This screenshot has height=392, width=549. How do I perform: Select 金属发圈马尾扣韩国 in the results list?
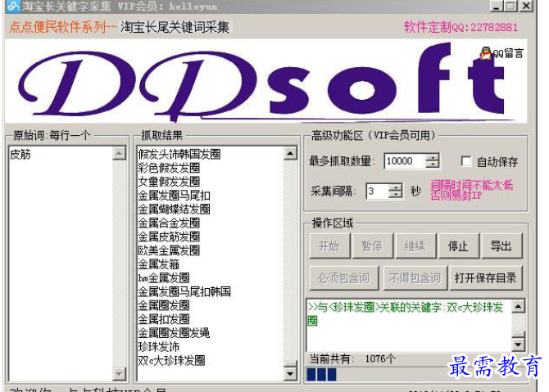pyautogui.click(x=184, y=291)
